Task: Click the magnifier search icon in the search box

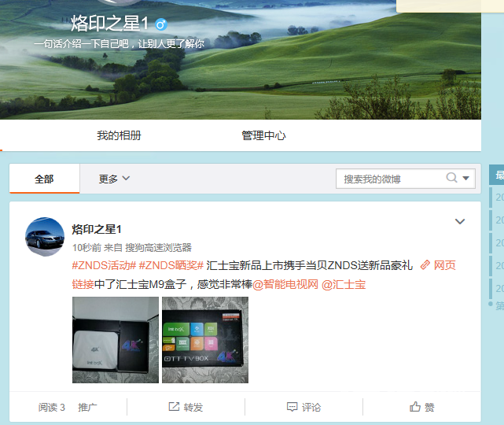Action: tap(451, 178)
